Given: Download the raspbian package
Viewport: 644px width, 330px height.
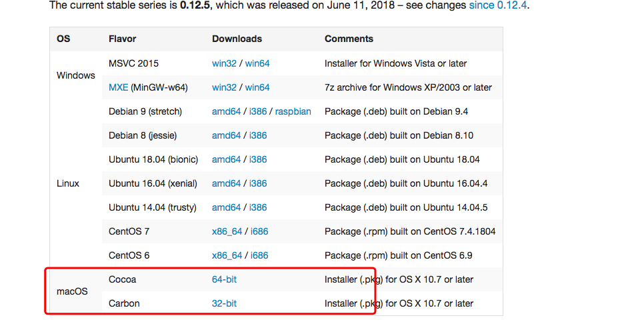Looking at the screenshot, I should coord(293,112).
